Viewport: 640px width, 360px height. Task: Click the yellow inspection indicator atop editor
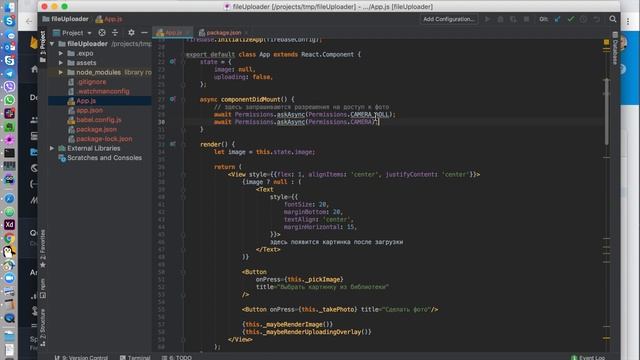click(x=607, y=42)
